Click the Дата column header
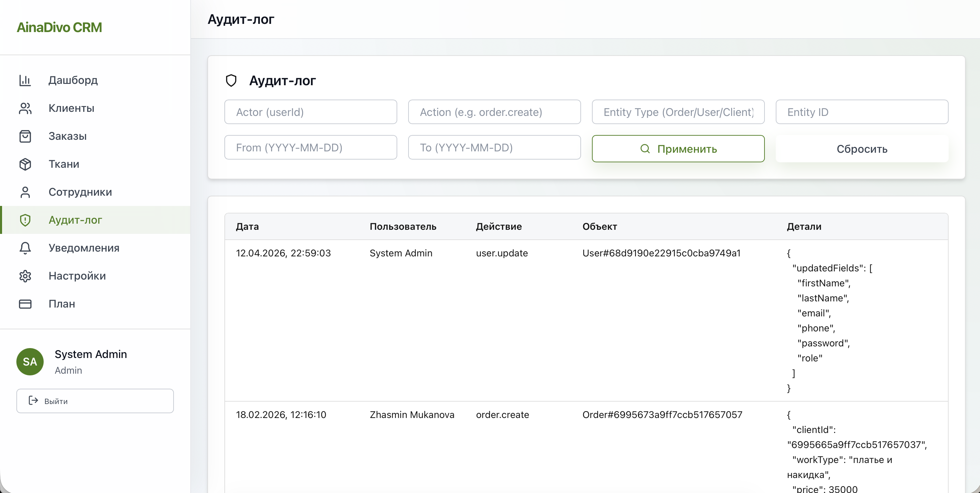The height and width of the screenshot is (493, 980). (247, 226)
